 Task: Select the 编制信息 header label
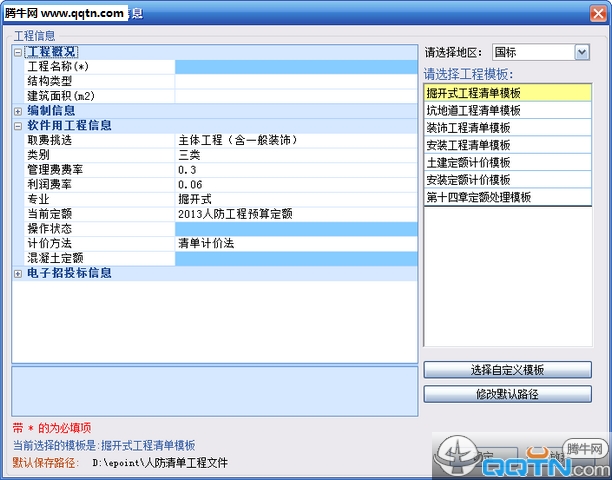click(51, 111)
